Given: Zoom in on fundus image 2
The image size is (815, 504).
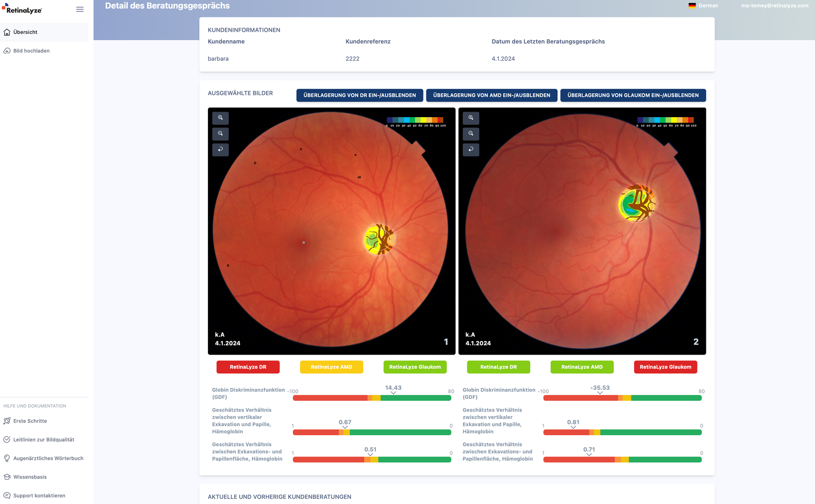Looking at the screenshot, I should 471,118.
